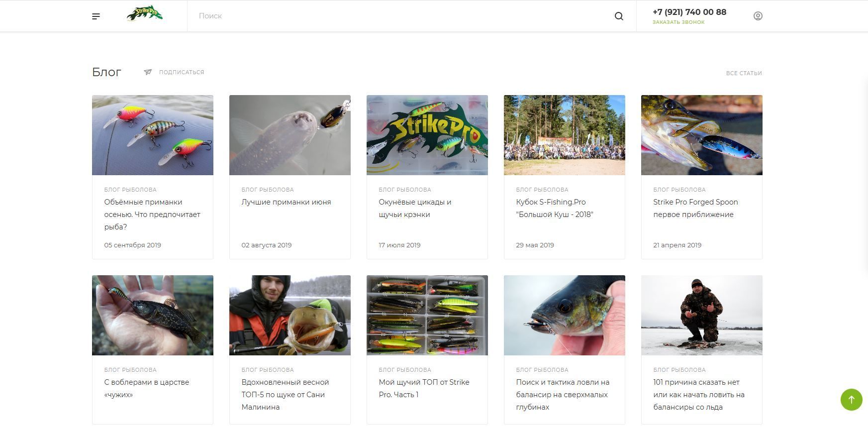This screenshot has height=437, width=868.
Task: Click the Strike Pro logo
Action: [145, 14]
